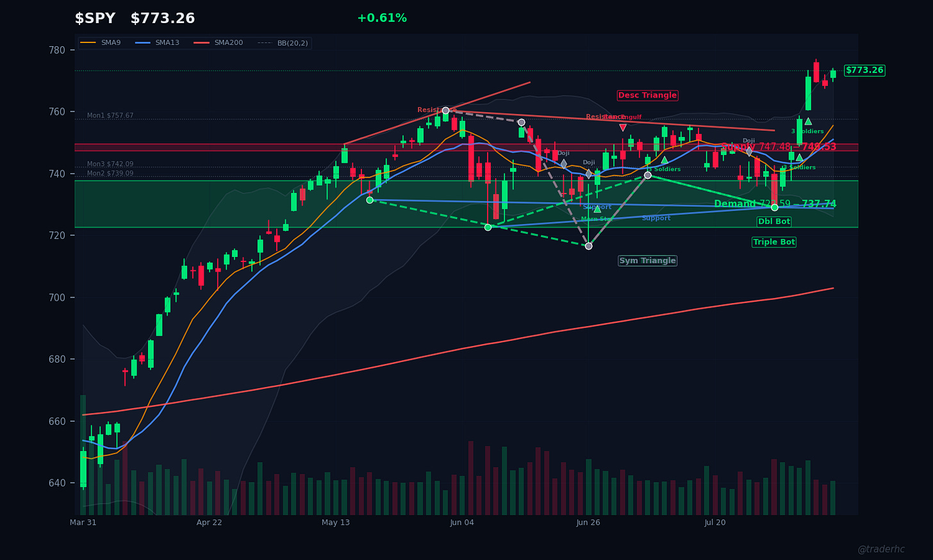This screenshot has width=933, height=560.
Task: Click the red down-triangle Engulf marker
Action: click(x=623, y=128)
